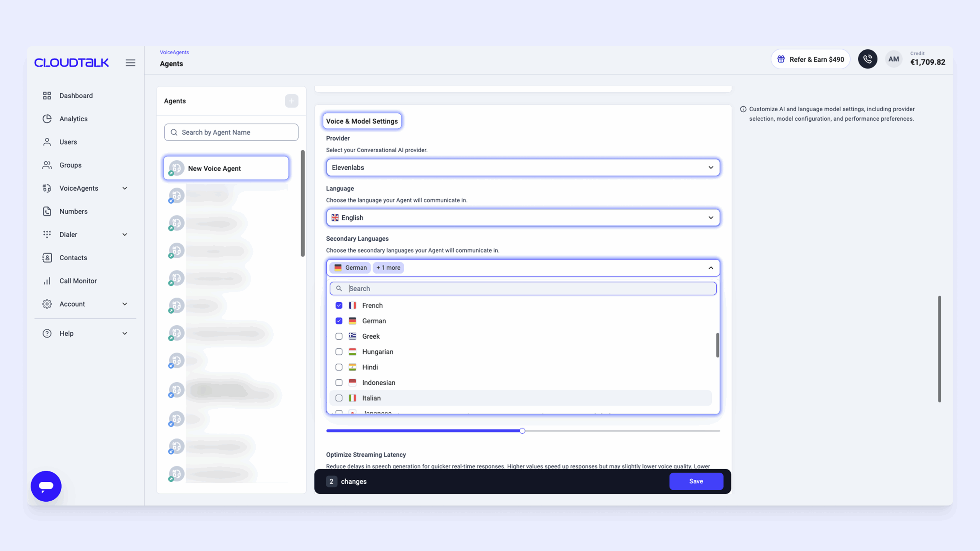This screenshot has height=551, width=980.
Task: Click the VoiceAgents breadcrumb link
Action: pos(174,52)
